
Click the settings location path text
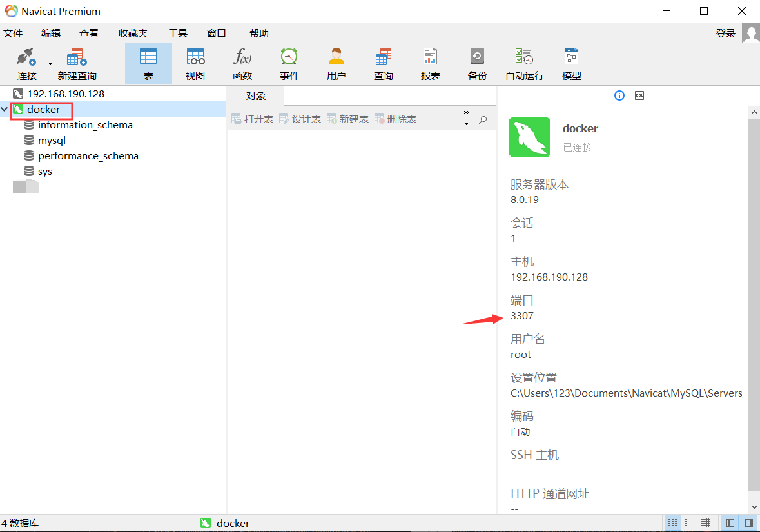[626, 393]
